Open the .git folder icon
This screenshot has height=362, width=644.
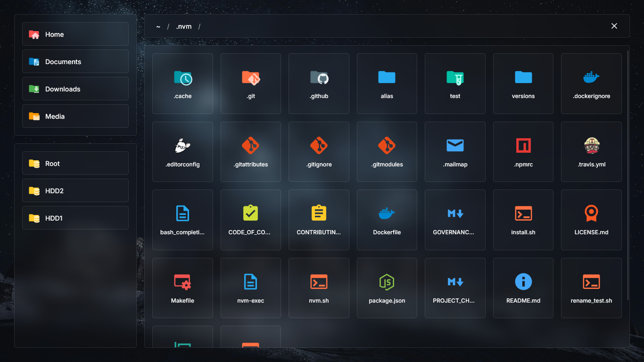pos(251,77)
